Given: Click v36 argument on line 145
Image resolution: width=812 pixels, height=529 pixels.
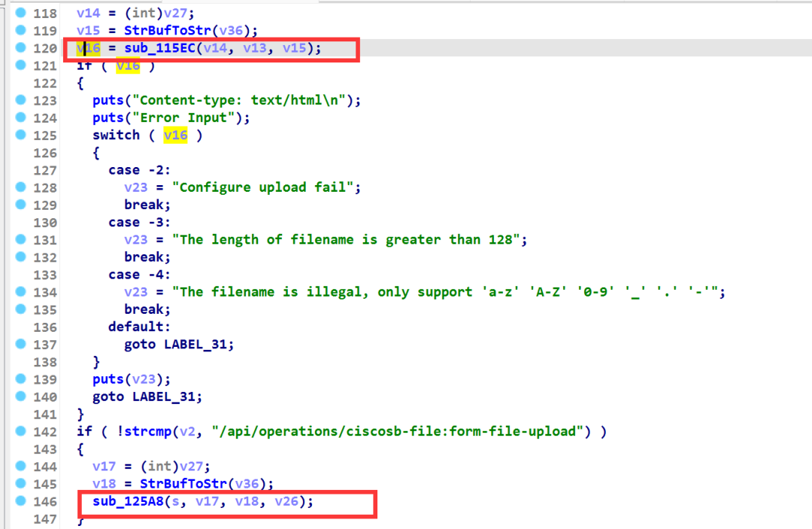Looking at the screenshot, I should click(247, 483).
